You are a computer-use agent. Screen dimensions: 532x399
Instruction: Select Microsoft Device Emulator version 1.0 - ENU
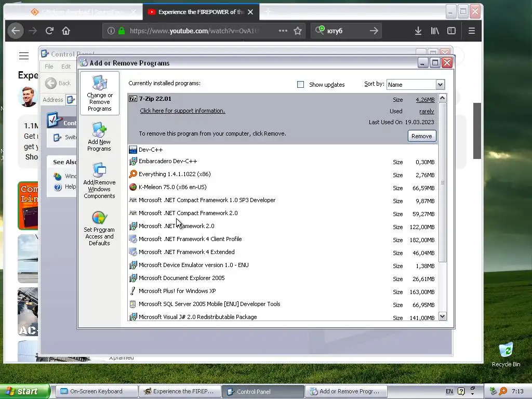click(x=282, y=265)
